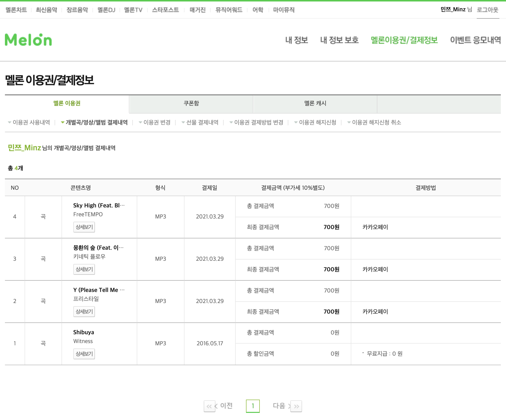Click 상세보기 for Shibuya song

click(x=84, y=354)
